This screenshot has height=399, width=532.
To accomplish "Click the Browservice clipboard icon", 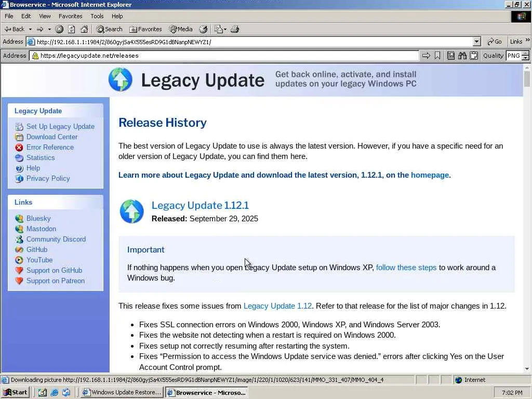I will 474,56.
